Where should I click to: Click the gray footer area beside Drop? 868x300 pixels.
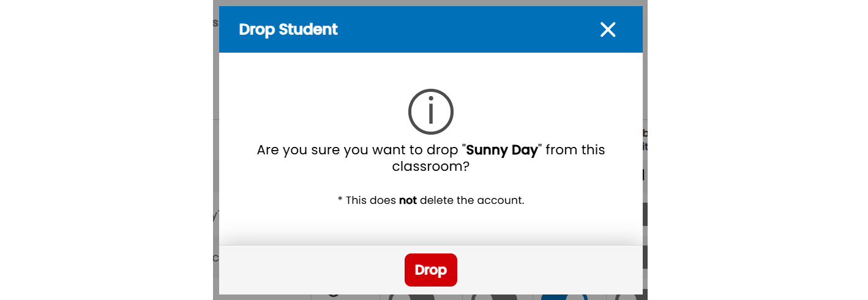[x=312, y=270]
